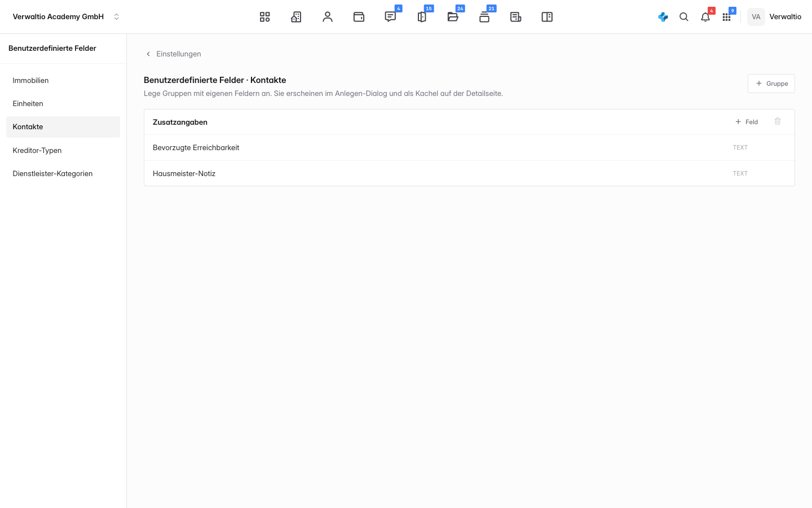Open the Bevorzugte Erreichbarkeit field row
Image resolution: width=812 pixels, height=508 pixels.
click(x=469, y=147)
